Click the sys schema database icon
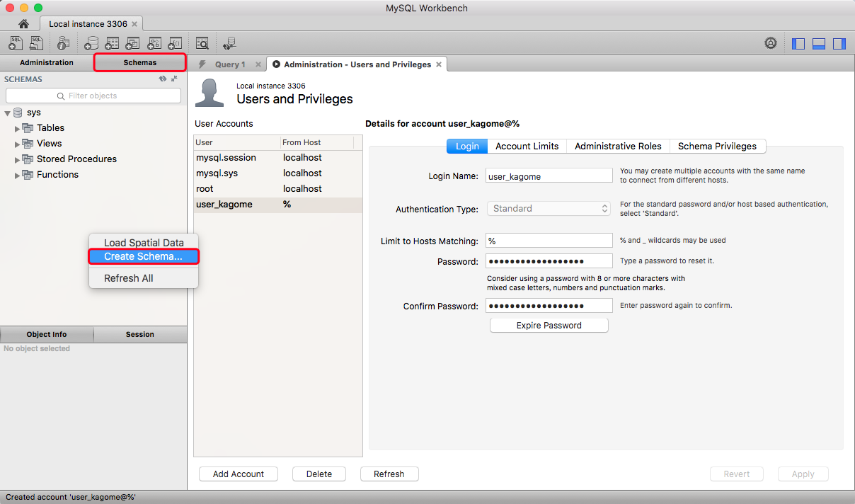The width and height of the screenshot is (855, 504). (x=18, y=113)
